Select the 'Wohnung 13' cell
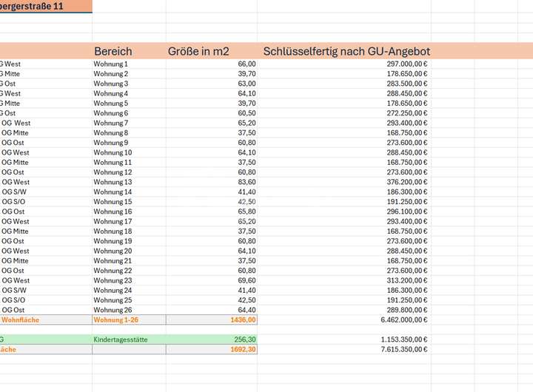 [x=113, y=182]
